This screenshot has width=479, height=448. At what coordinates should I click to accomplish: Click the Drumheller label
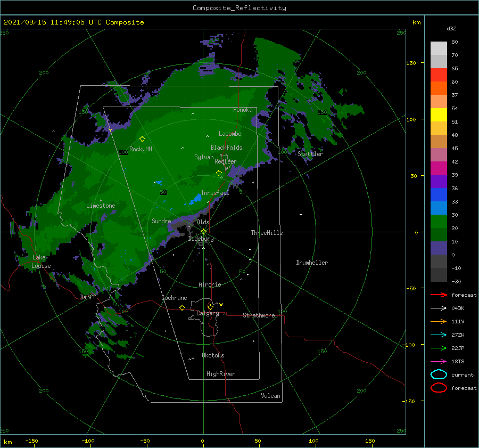(x=312, y=263)
